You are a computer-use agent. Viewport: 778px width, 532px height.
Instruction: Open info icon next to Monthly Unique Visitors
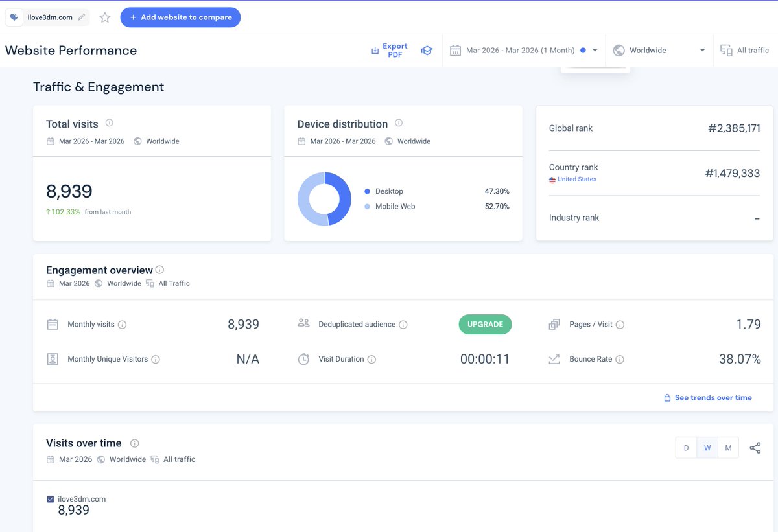(156, 360)
